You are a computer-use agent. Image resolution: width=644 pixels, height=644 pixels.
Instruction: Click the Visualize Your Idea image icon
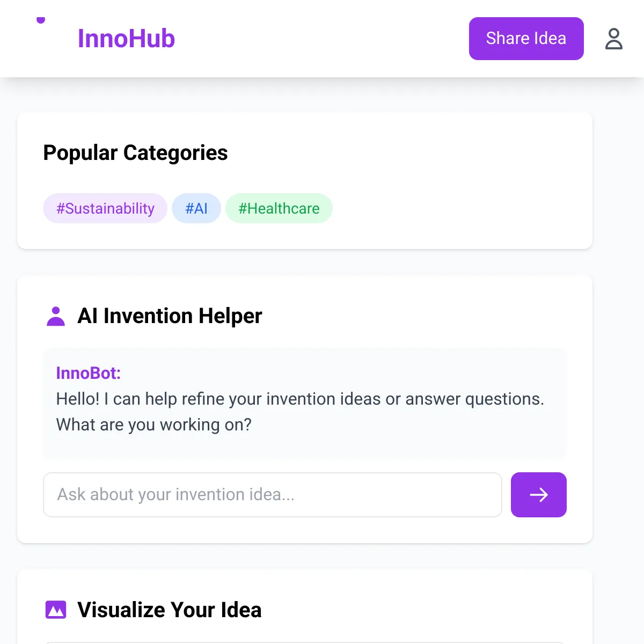tap(55, 610)
